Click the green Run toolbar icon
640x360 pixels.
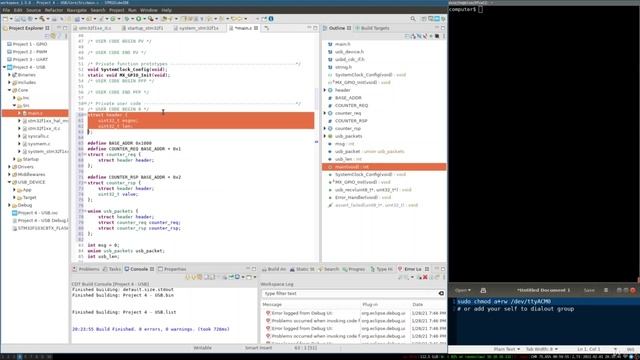coord(139,19)
